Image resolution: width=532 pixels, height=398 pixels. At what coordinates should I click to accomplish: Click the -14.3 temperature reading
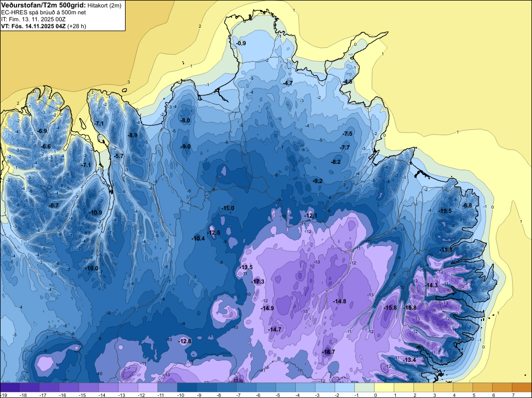tap(431, 285)
